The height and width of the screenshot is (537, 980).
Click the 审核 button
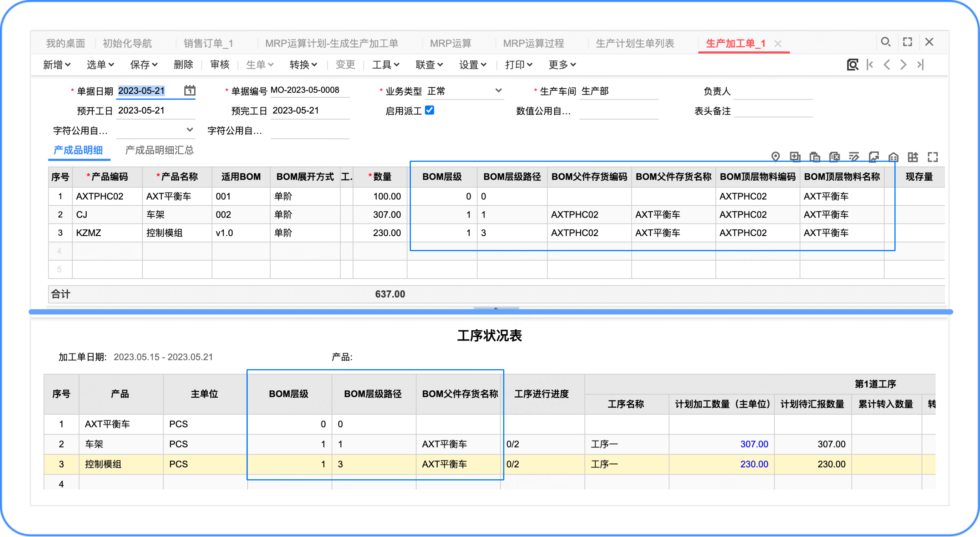point(219,65)
